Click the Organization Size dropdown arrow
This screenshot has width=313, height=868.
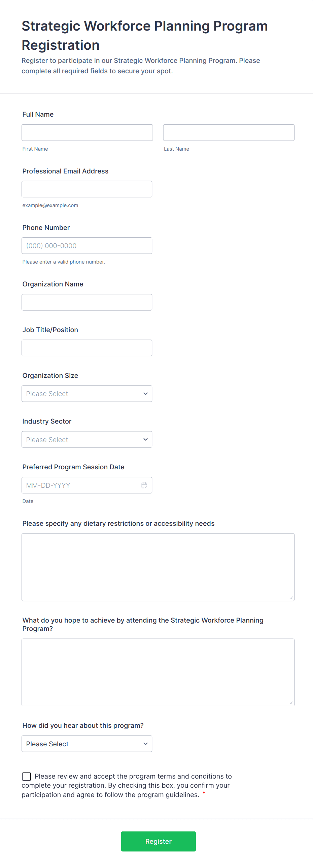point(145,394)
